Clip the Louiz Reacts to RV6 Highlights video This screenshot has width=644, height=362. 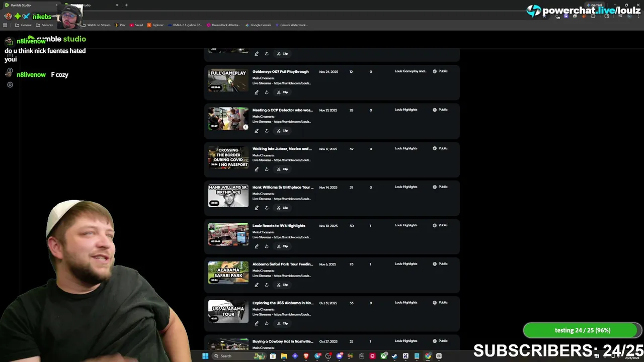(x=282, y=246)
